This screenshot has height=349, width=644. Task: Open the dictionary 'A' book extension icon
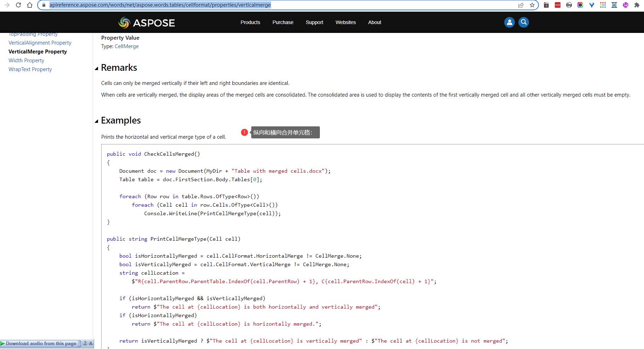[546, 5]
